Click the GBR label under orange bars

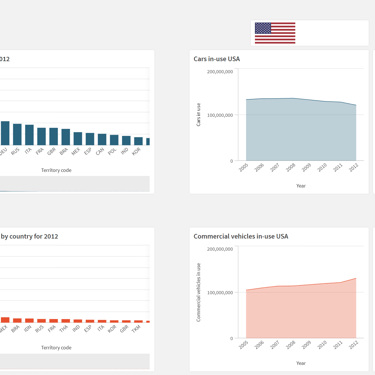click(x=124, y=329)
